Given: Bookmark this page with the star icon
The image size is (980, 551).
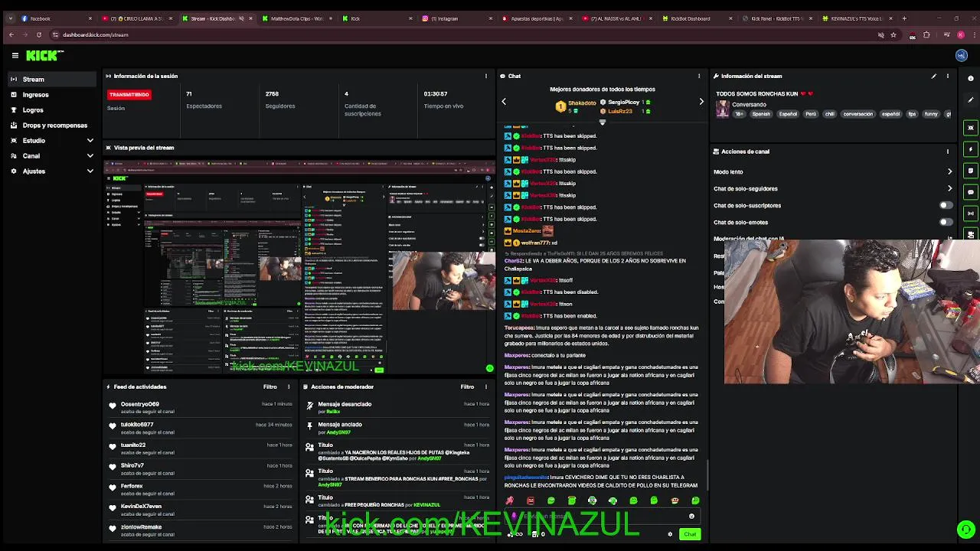Looking at the screenshot, I should coord(893,34).
